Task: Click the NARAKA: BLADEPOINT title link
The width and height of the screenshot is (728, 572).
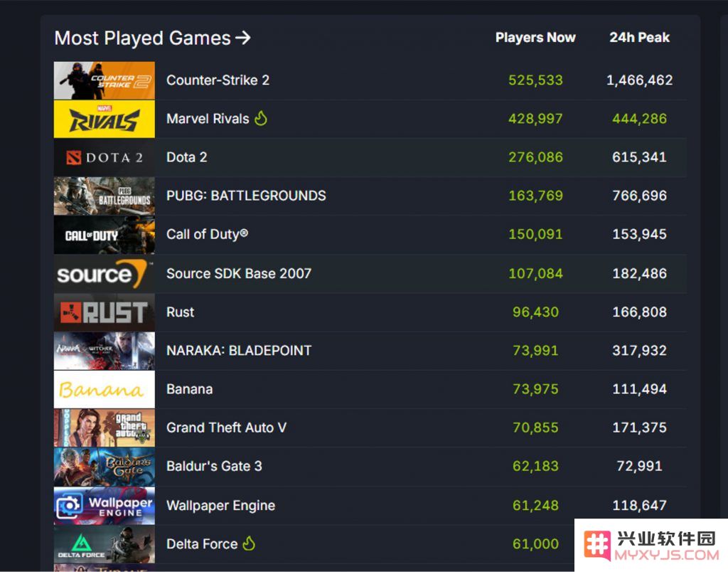Action: pyautogui.click(x=239, y=350)
